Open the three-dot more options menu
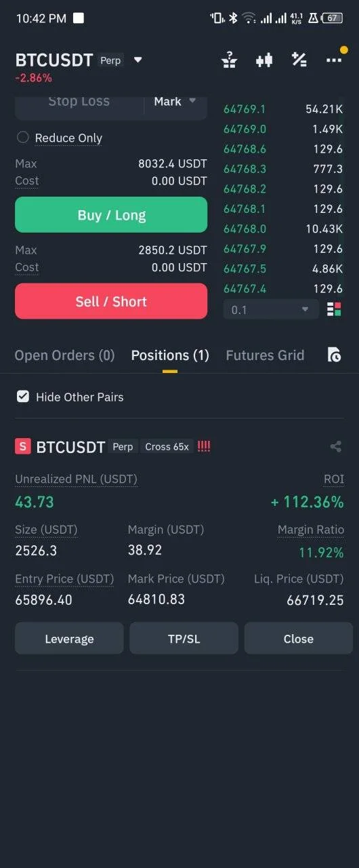 point(334,60)
